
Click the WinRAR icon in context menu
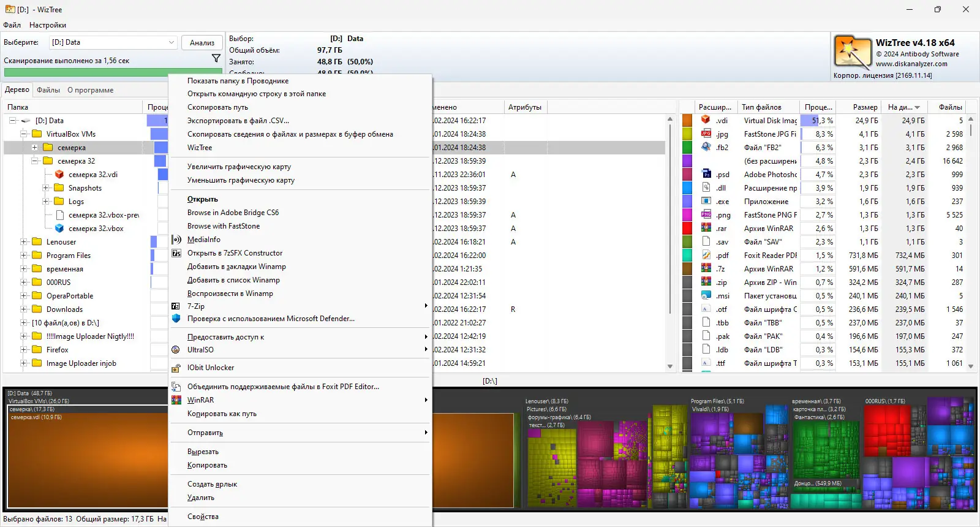[176, 400]
